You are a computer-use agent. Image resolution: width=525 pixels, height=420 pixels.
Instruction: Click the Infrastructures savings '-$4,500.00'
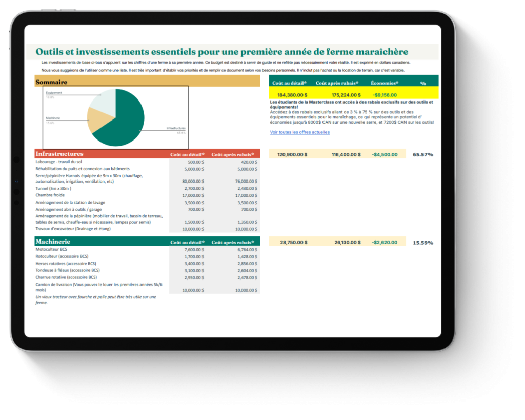point(385,155)
